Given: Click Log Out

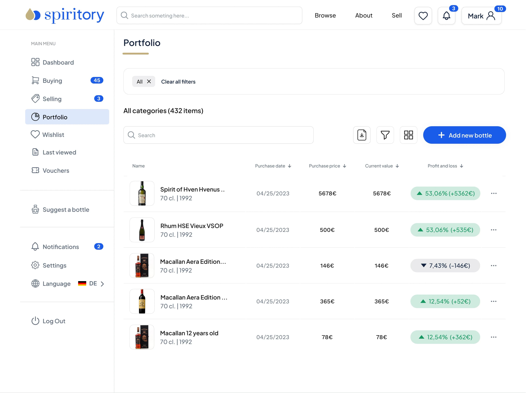Looking at the screenshot, I should coord(48,321).
